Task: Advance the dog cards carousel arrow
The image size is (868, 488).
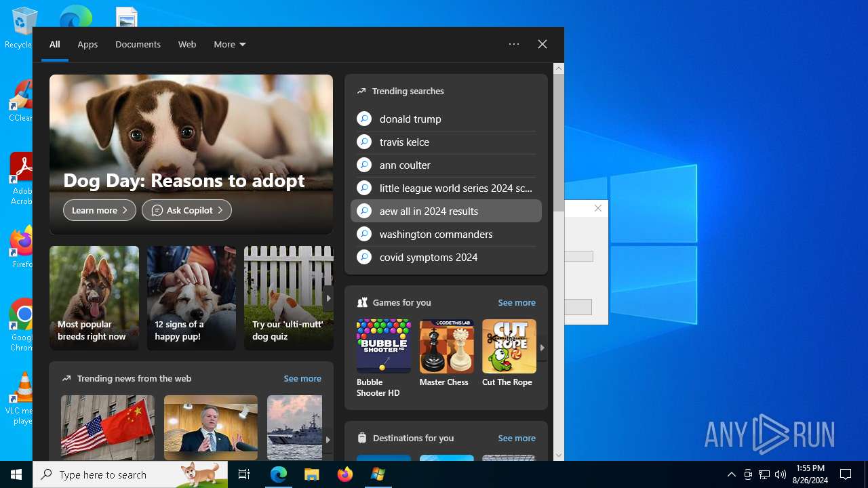Action: (328, 298)
